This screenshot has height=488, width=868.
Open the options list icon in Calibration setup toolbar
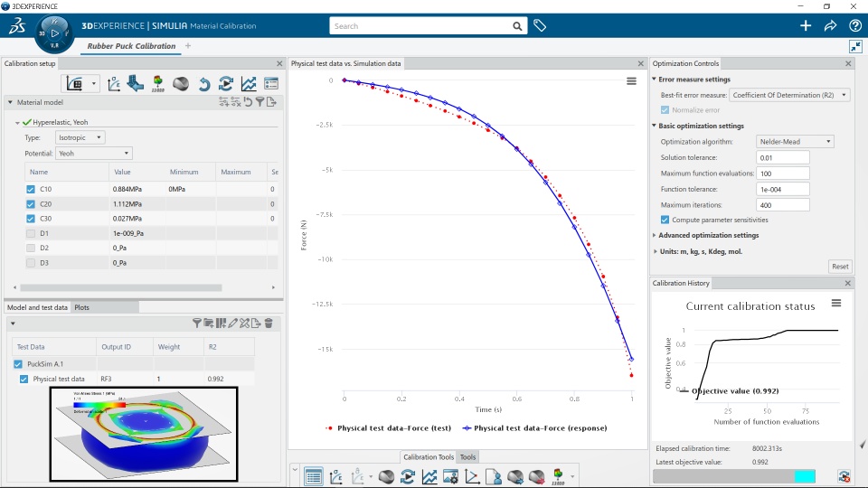[x=271, y=83]
